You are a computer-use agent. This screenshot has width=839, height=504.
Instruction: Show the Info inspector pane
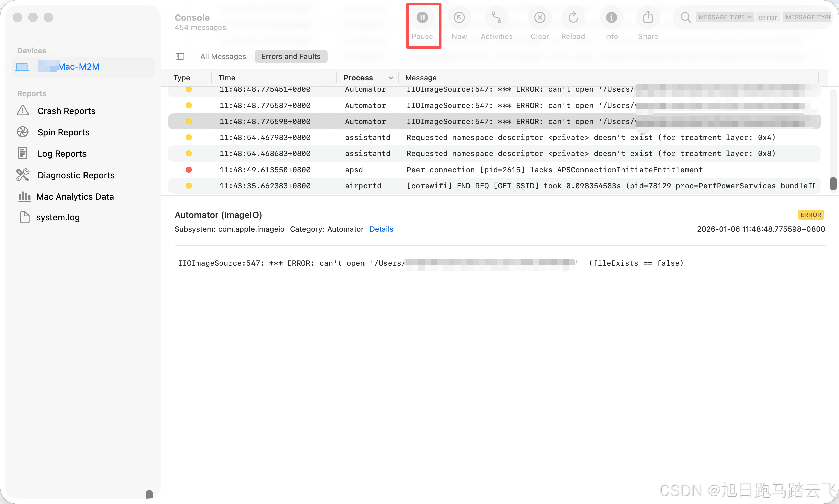tap(611, 18)
